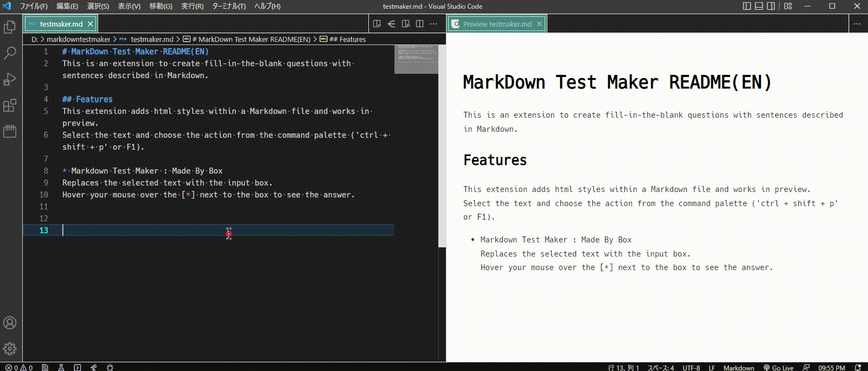The image size is (868, 371).
Task: Open ファイル(F) menu
Action: point(34,6)
